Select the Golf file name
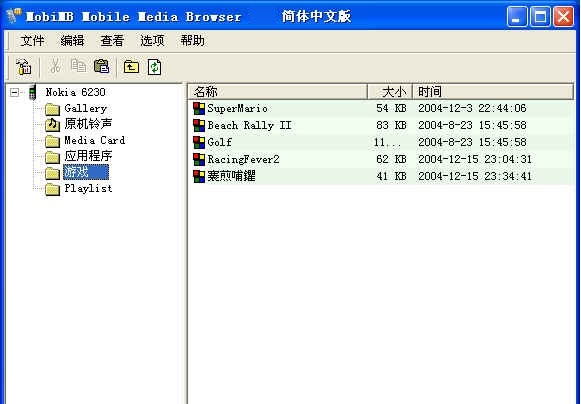 point(220,142)
